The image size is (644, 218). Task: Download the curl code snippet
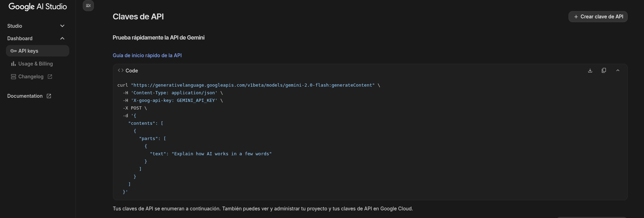pyautogui.click(x=590, y=71)
